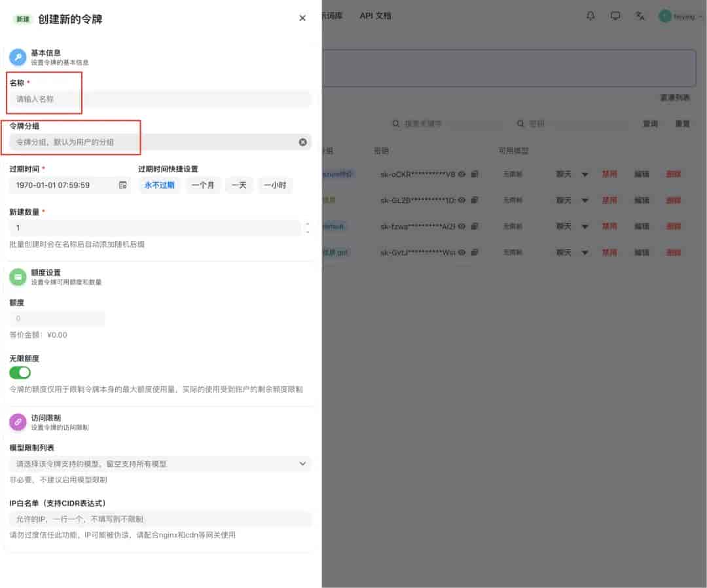Open the user avatar menu in navbar
Viewport: 707px width, 588px height.
pos(680,16)
